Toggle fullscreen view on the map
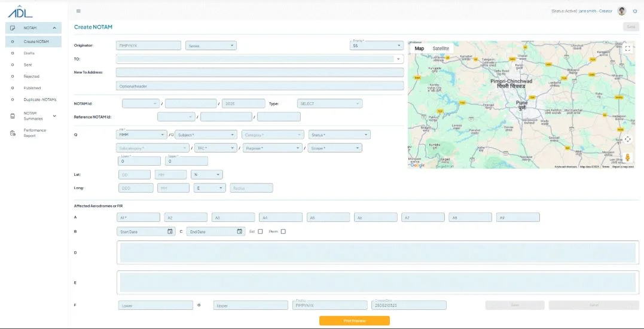The image size is (644, 329). coord(627,48)
